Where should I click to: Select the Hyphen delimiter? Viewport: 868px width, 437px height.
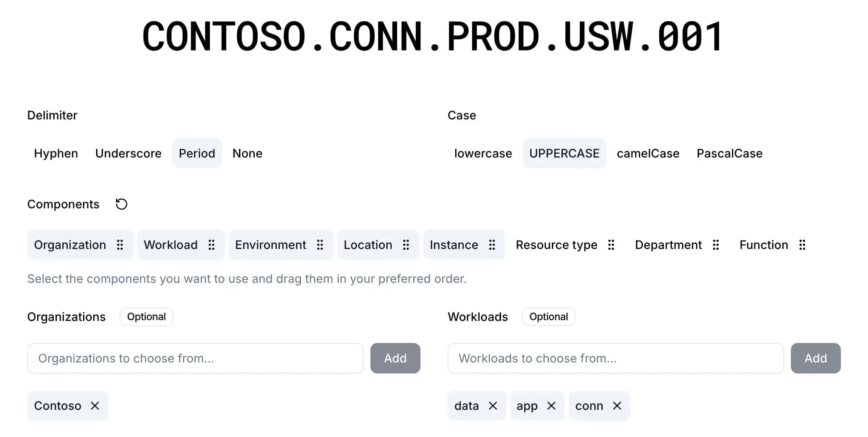56,153
